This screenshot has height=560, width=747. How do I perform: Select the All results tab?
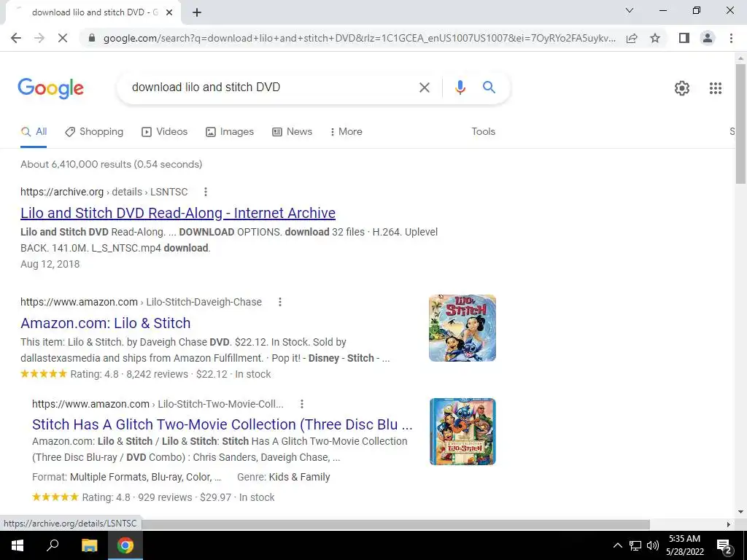tap(34, 132)
